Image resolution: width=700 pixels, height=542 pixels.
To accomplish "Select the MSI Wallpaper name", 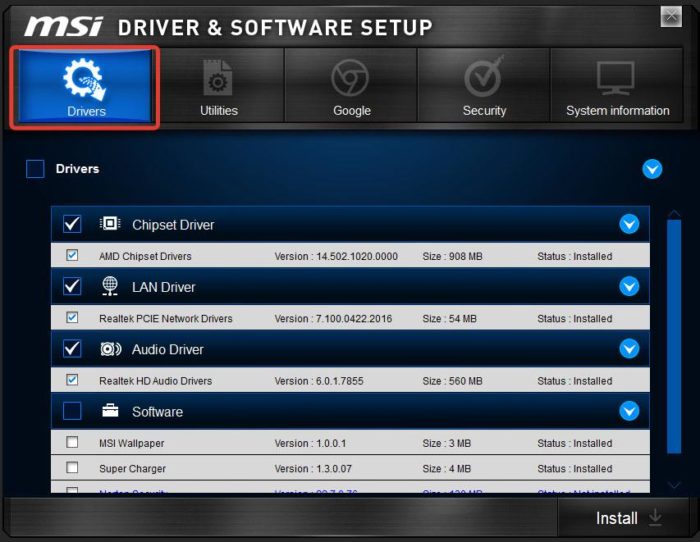I will [x=132, y=443].
